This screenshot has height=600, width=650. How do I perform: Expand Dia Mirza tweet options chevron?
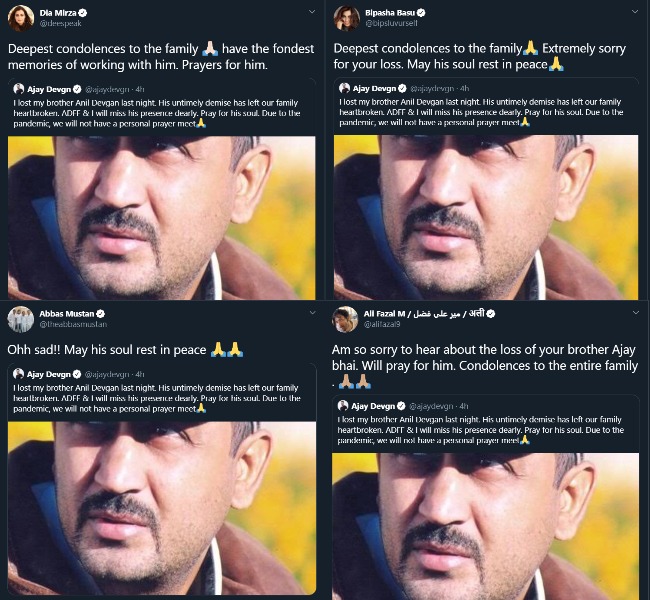pos(312,12)
